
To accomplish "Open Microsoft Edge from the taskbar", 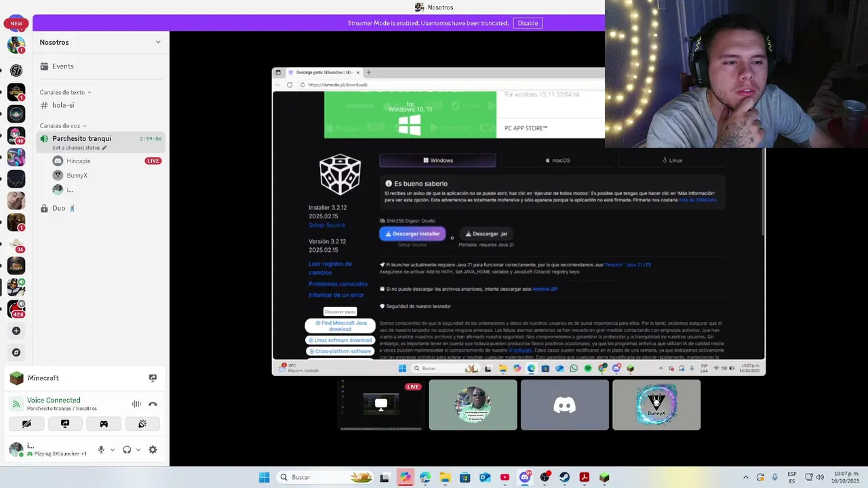I will 425,477.
